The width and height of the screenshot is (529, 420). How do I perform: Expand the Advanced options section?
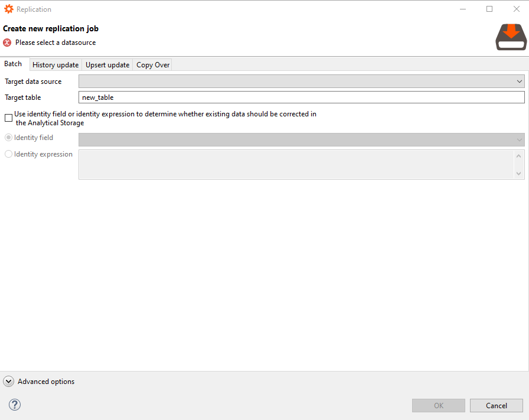tap(9, 382)
